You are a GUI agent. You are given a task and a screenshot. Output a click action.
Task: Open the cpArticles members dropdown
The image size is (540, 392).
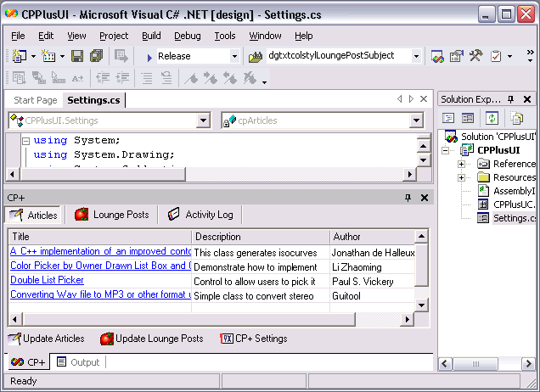coord(416,120)
